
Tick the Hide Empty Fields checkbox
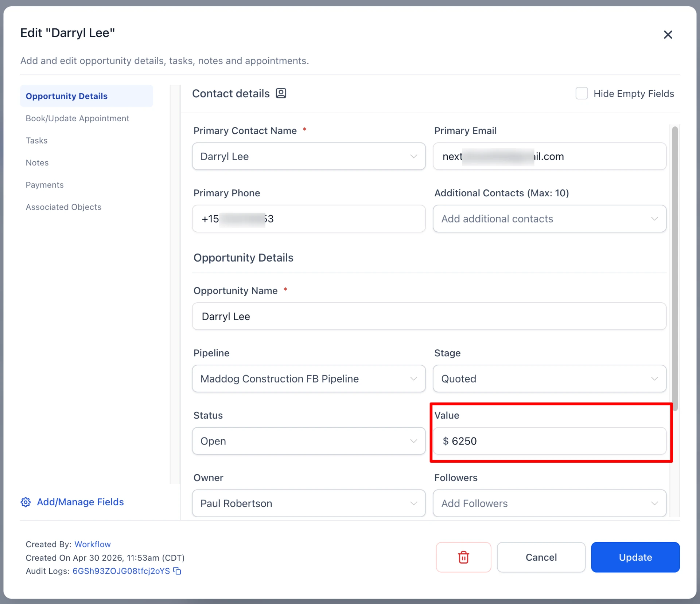tap(582, 93)
